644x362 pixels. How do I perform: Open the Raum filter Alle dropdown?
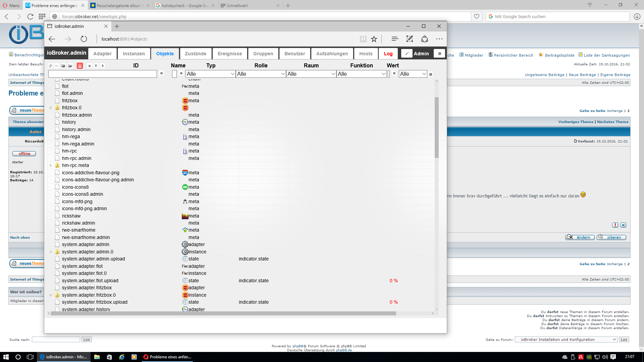(311, 74)
